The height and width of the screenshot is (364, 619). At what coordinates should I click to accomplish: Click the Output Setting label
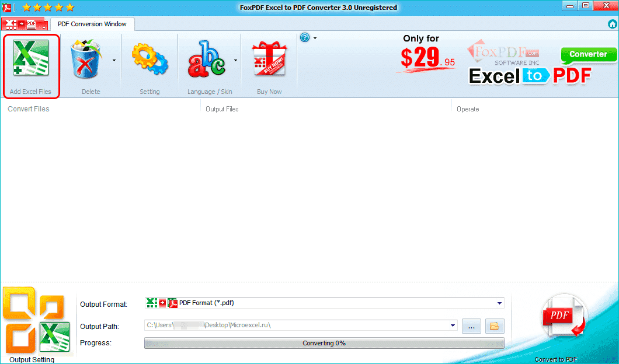click(x=32, y=360)
